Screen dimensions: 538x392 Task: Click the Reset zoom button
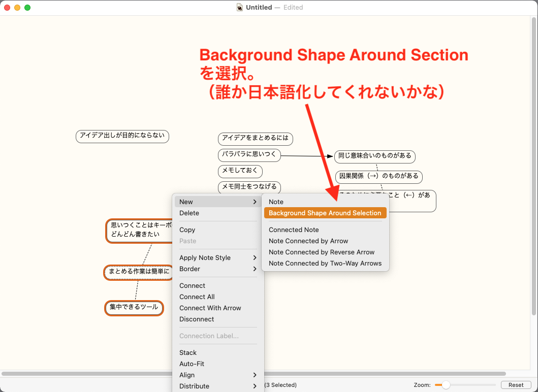pos(516,385)
